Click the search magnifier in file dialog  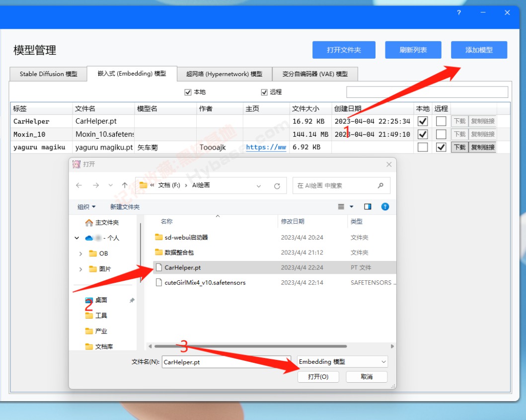(x=380, y=185)
